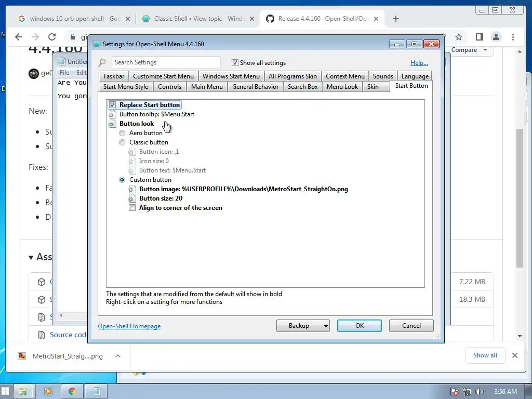Viewport: 532px width, 399px height.
Task: Close the windows 10 orb Google tab
Action: 128,19
